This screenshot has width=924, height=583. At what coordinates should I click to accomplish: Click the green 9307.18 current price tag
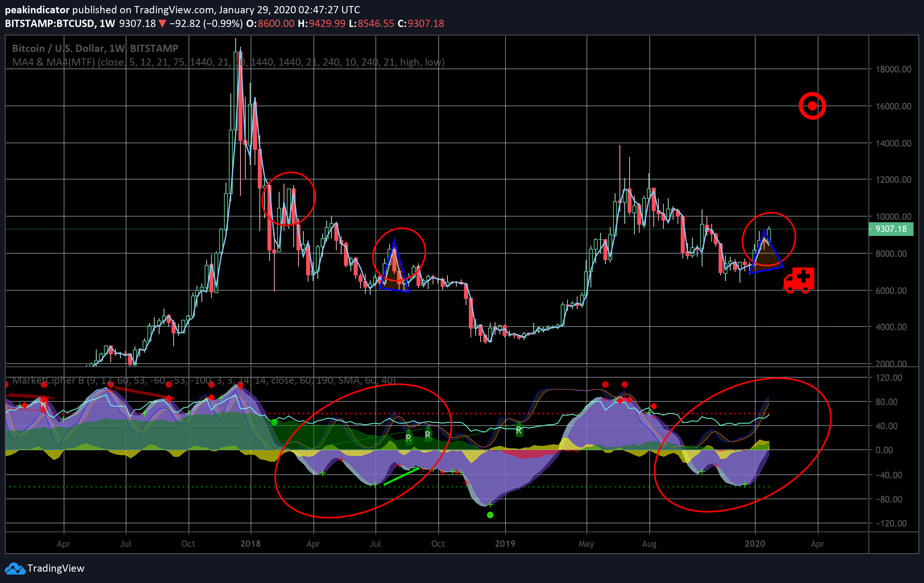(891, 229)
